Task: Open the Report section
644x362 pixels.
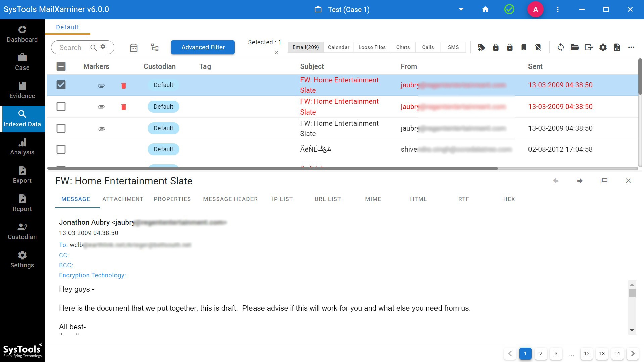Action: (x=22, y=203)
